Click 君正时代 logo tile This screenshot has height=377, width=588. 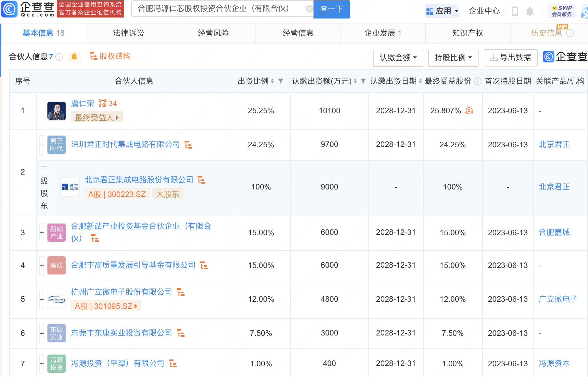(x=57, y=145)
